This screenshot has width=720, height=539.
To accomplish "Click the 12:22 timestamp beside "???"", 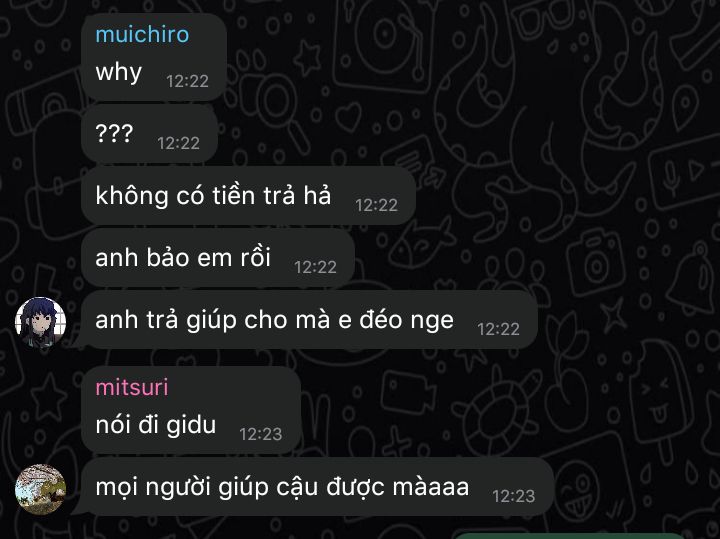I will [179, 143].
